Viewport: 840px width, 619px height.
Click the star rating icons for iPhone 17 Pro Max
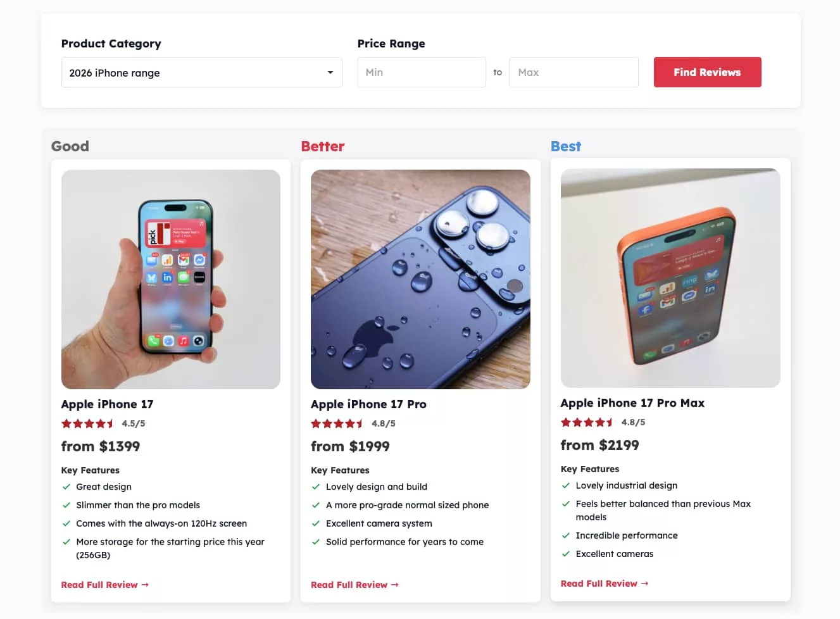587,423
